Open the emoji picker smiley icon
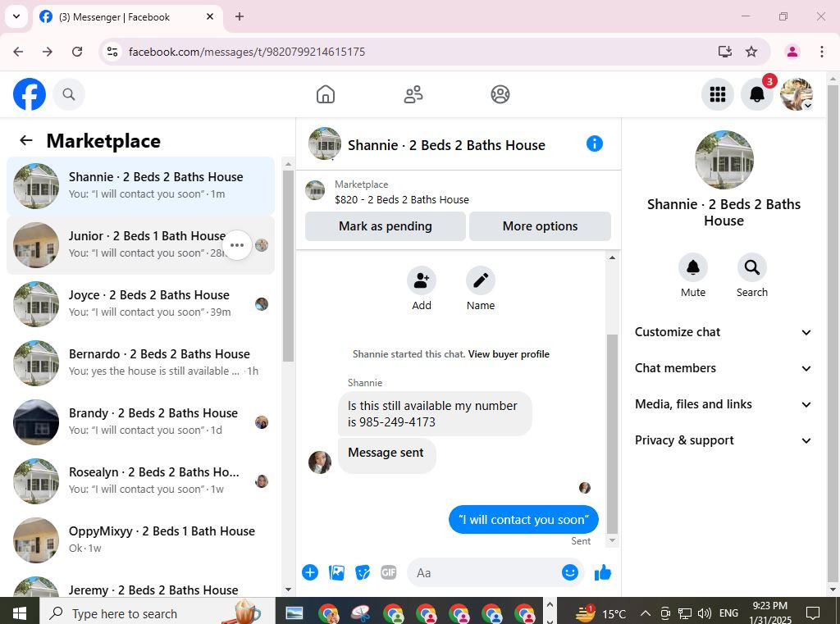The width and height of the screenshot is (840, 624). (570, 572)
